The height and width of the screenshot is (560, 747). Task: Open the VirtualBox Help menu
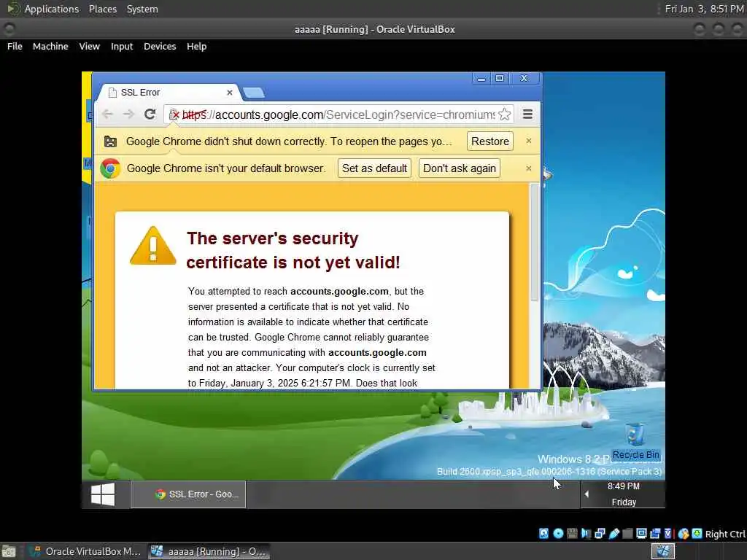pos(196,46)
